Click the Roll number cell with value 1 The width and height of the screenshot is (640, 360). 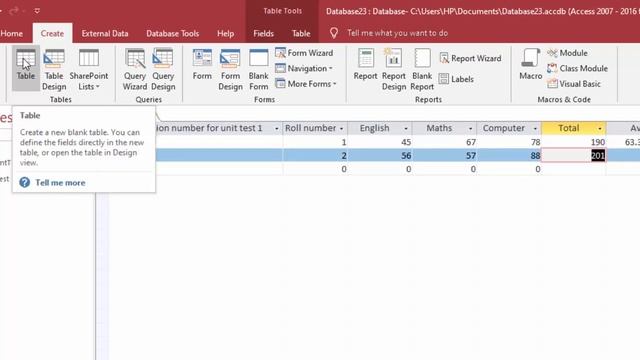(315, 142)
